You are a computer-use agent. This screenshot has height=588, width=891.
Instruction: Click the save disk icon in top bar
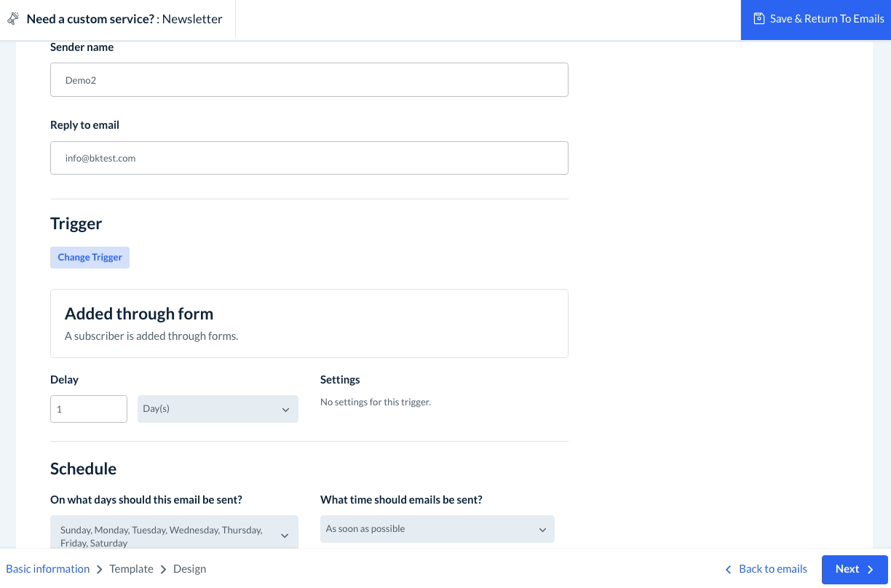click(x=759, y=19)
